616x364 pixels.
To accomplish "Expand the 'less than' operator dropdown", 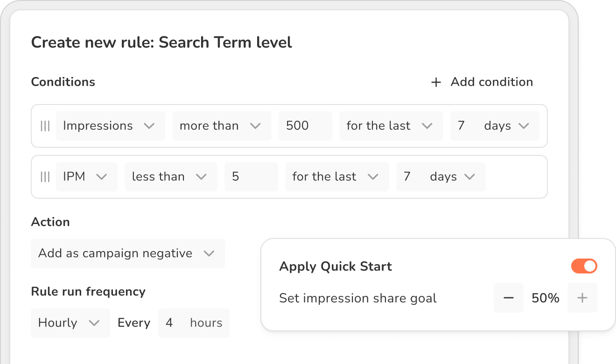I will click(170, 177).
